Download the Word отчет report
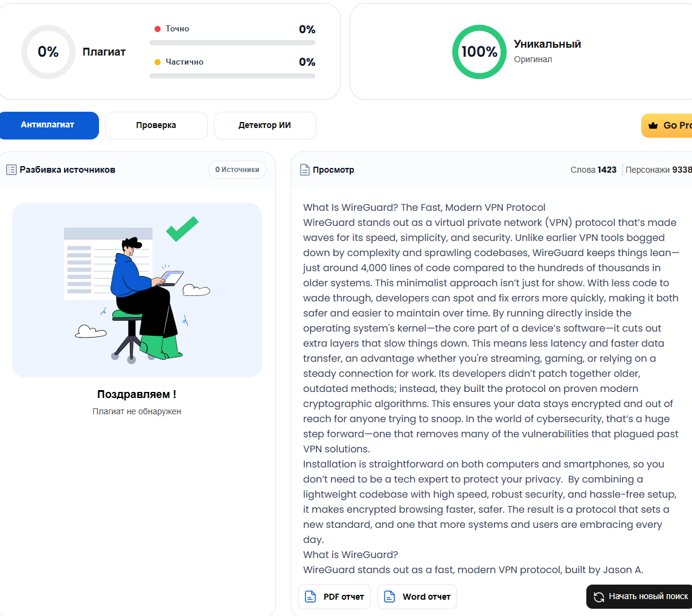 tap(417, 597)
